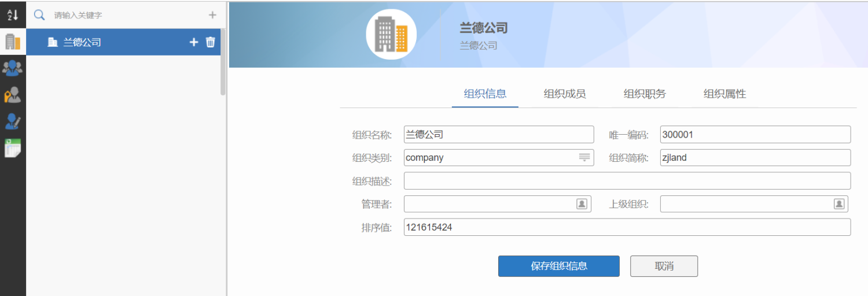Image resolution: width=868 pixels, height=296 pixels.
Task: Click the tree panel vertical scrollbar
Action: pyautogui.click(x=223, y=62)
